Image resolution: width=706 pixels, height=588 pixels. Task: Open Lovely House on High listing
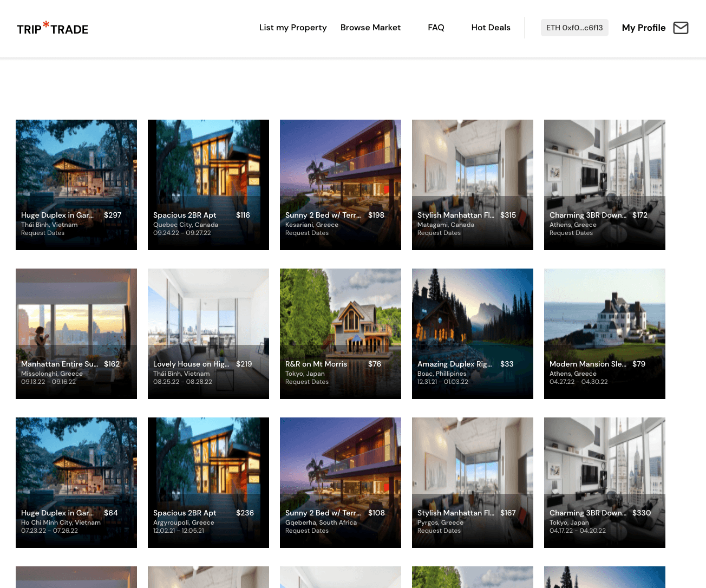[x=208, y=334]
